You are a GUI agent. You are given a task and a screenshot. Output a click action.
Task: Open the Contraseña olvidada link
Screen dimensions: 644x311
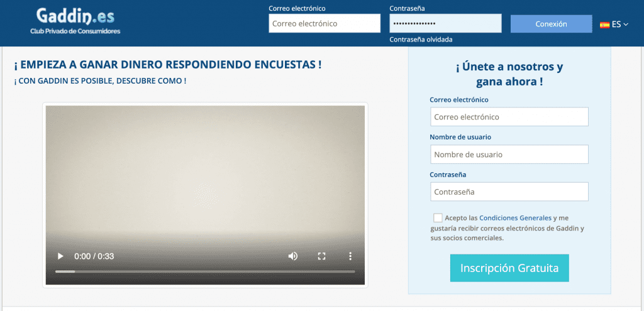pos(421,40)
